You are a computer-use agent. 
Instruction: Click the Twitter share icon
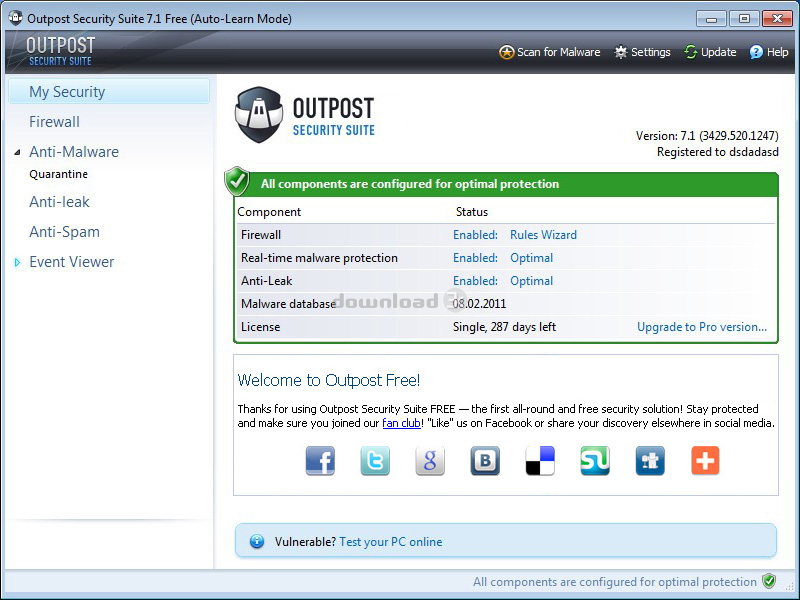375,461
